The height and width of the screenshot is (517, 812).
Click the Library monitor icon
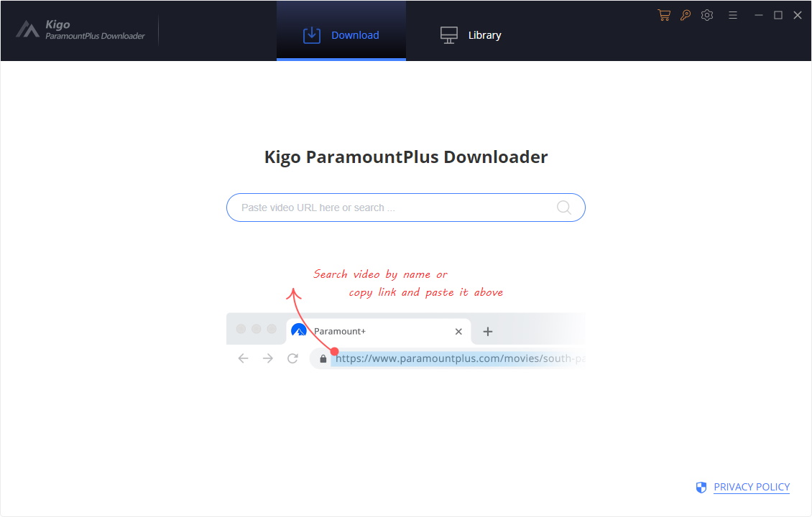(449, 35)
